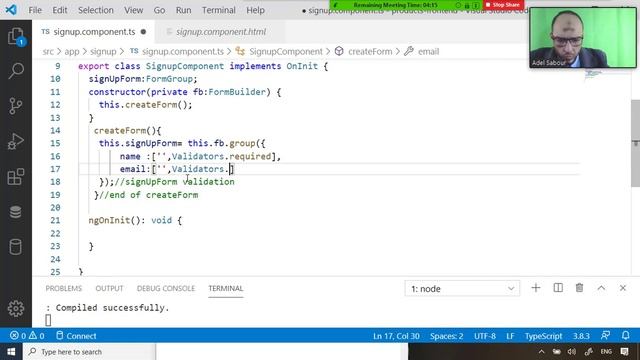This screenshot has height=360, width=640.
Task: Open the '1: node' terminal dropdown
Action: [462, 289]
